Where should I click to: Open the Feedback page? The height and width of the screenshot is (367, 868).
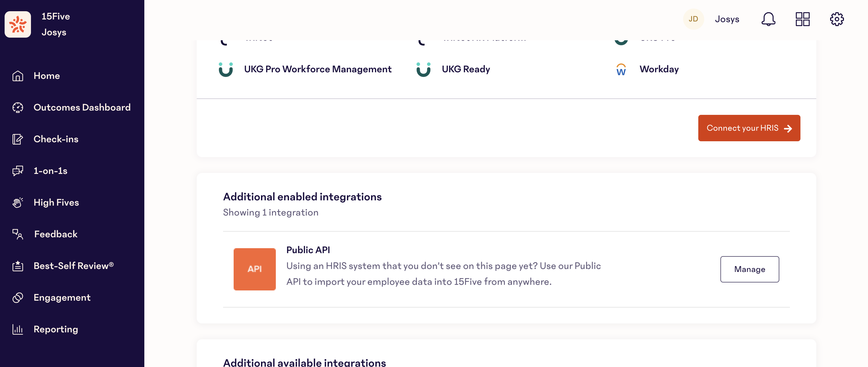[56, 234]
